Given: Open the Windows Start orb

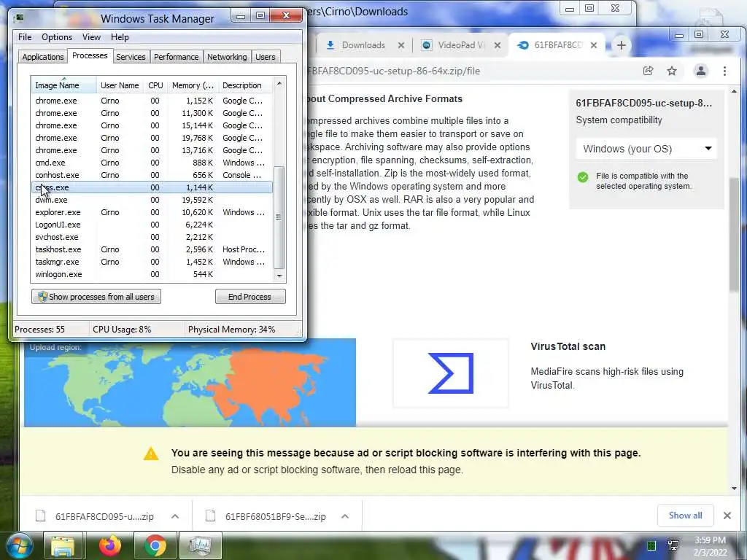Looking at the screenshot, I should point(19,545).
